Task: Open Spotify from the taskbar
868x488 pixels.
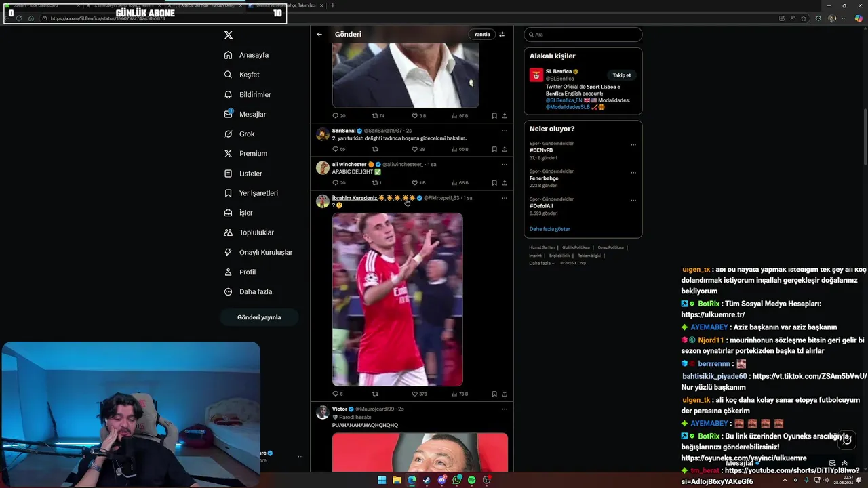Action: (471, 480)
